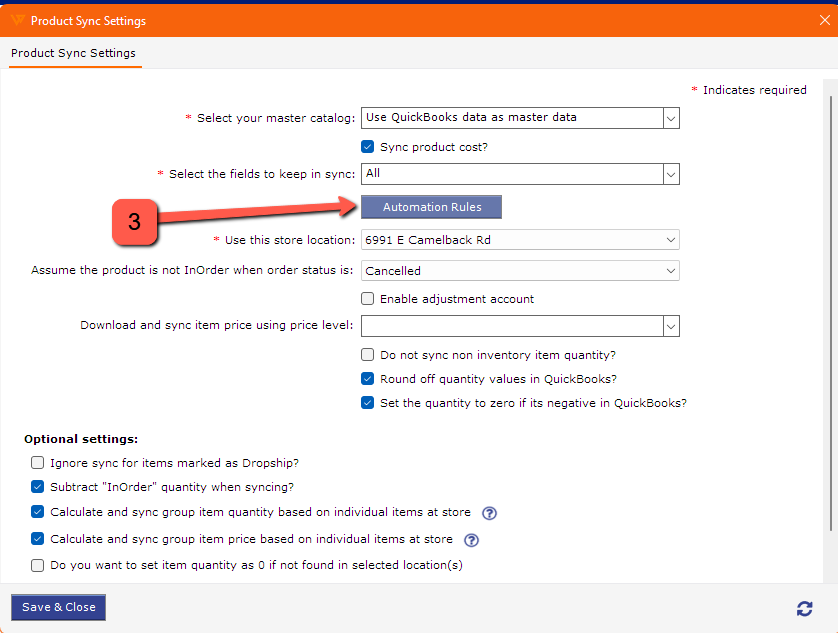Screen dimensions: 838x633
Task: Select the Product Sync Settings tab
Action: pyautogui.click(x=74, y=53)
